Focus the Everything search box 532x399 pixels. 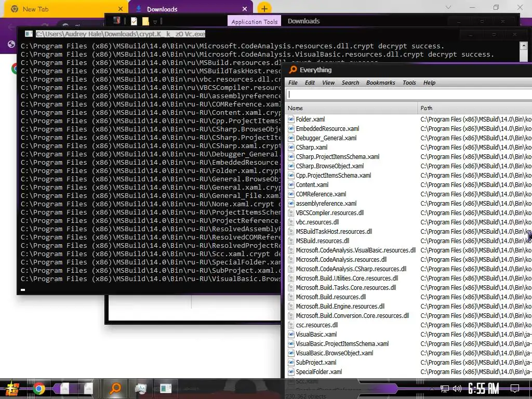408,95
